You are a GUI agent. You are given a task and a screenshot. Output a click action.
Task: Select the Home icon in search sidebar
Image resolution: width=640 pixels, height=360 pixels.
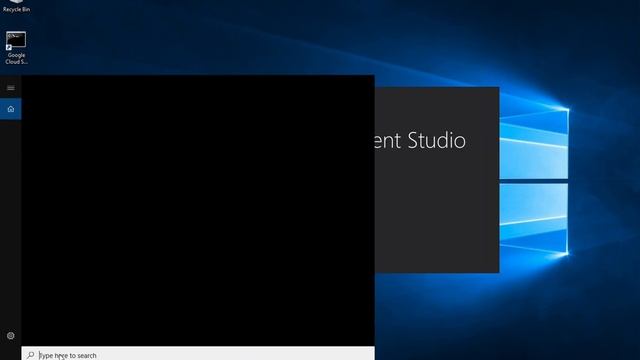tap(11, 109)
